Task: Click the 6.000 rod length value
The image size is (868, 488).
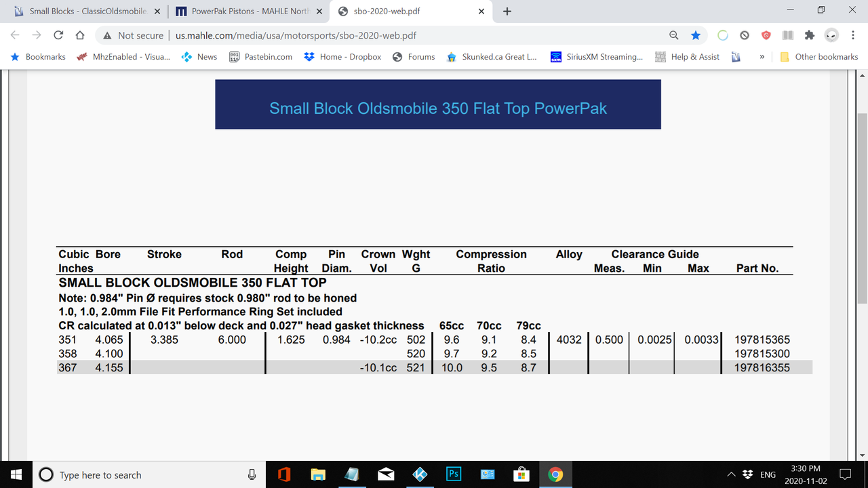Action: (x=232, y=340)
